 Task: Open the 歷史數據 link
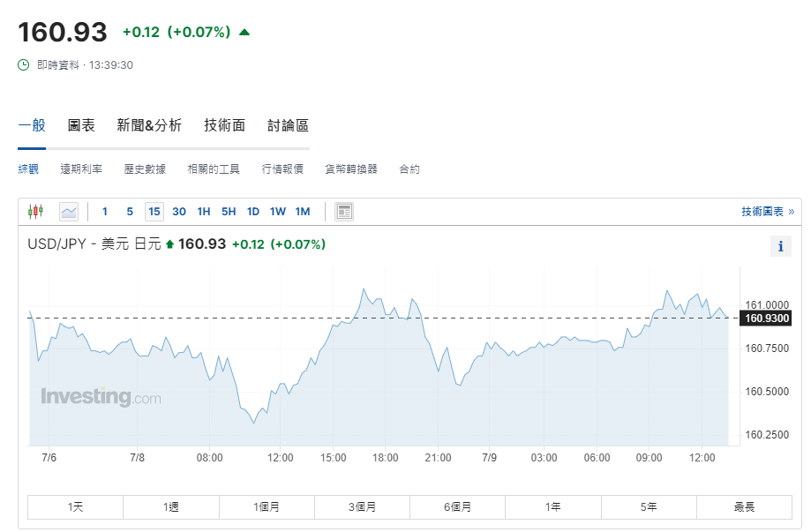point(144,169)
